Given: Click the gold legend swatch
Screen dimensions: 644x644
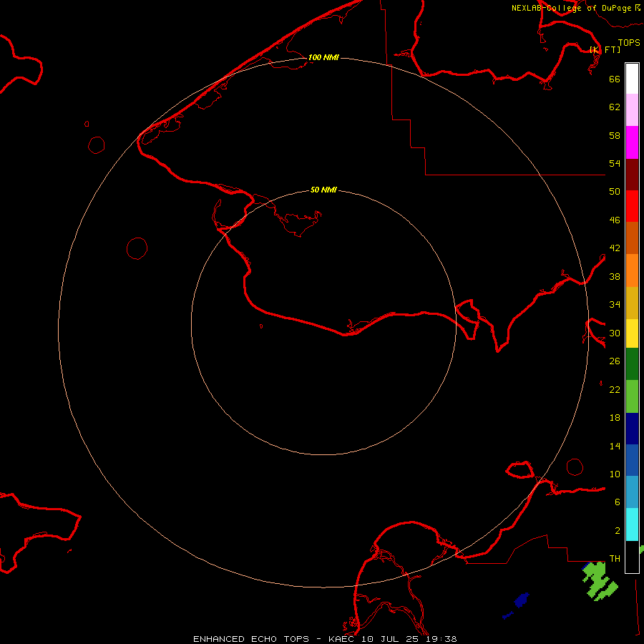Looking at the screenshot, I should (632, 303).
